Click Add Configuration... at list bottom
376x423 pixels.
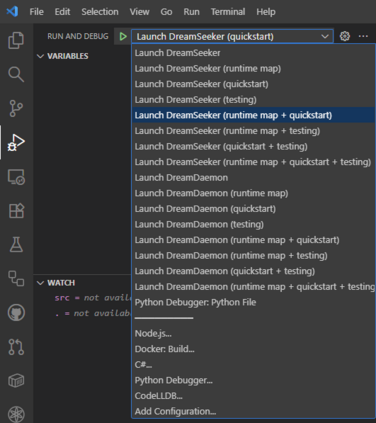pos(253,411)
